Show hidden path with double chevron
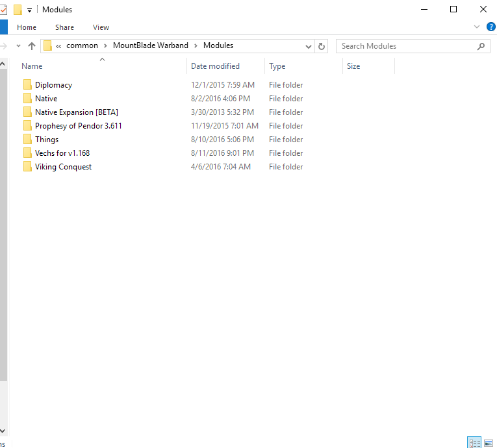The height and width of the screenshot is (448, 497). click(58, 46)
